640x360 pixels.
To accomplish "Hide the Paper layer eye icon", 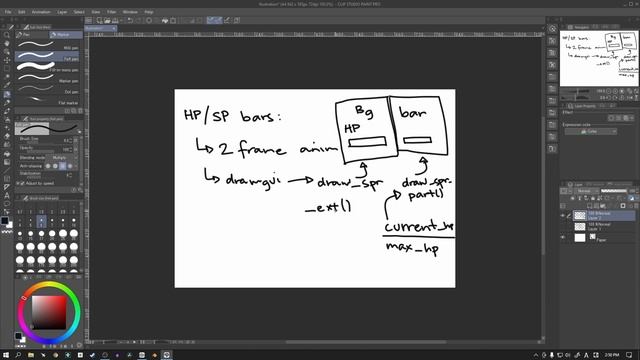I will point(563,237).
